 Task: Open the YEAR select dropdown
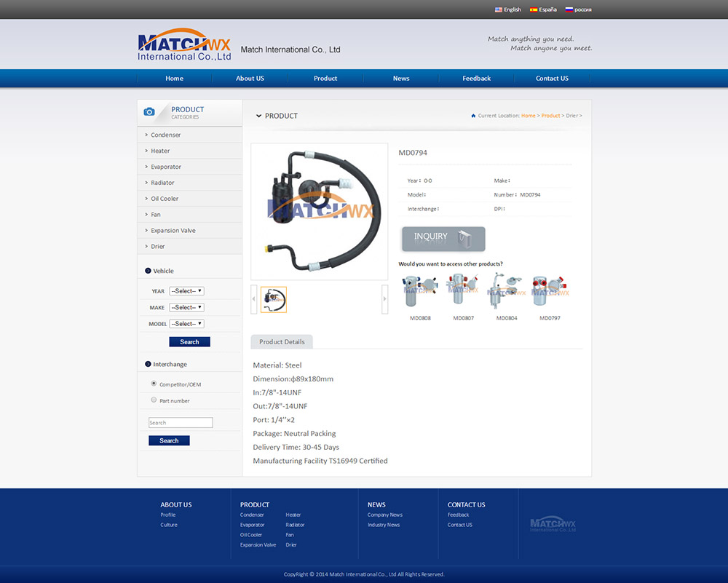pyautogui.click(x=186, y=291)
